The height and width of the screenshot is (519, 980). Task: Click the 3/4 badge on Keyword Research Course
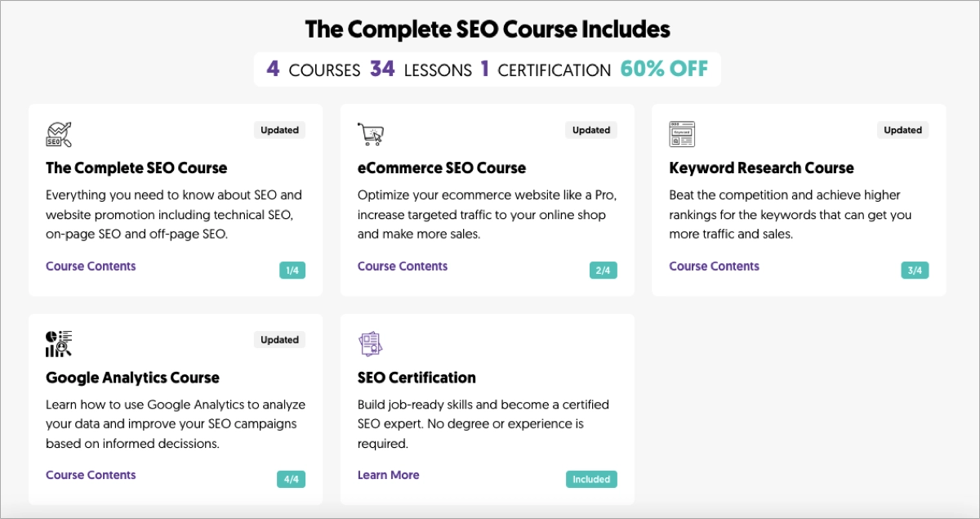(x=915, y=270)
